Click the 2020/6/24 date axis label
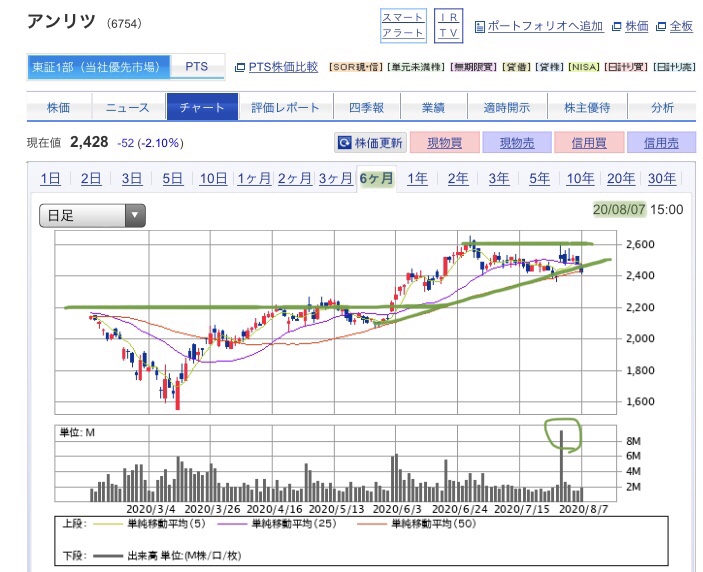 pyautogui.click(x=460, y=509)
